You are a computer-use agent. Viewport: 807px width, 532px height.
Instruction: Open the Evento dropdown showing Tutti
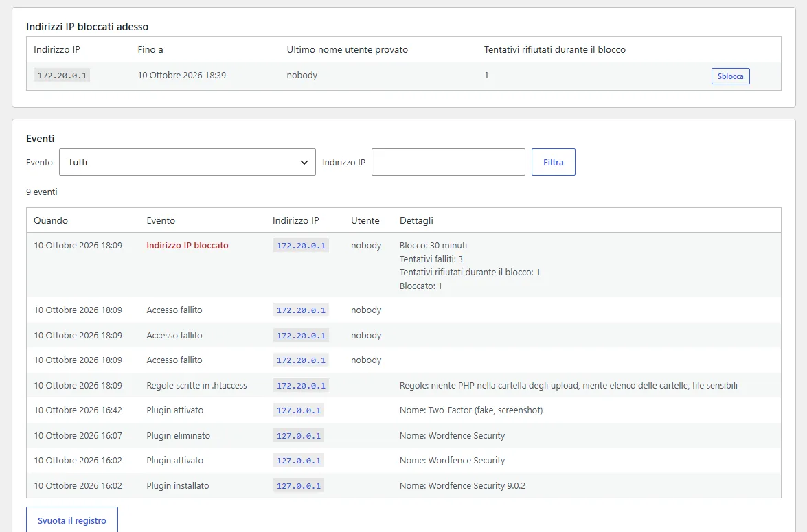(x=187, y=162)
